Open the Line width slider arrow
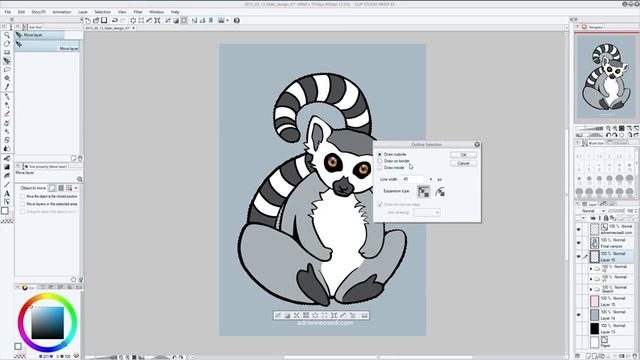This screenshot has height=360, width=640. click(x=431, y=179)
